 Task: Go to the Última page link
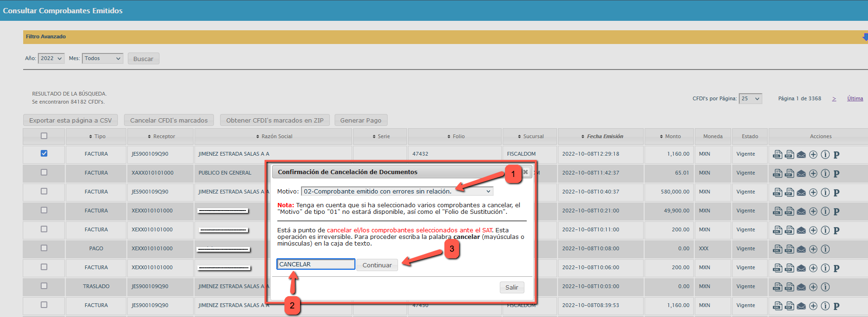tap(855, 99)
